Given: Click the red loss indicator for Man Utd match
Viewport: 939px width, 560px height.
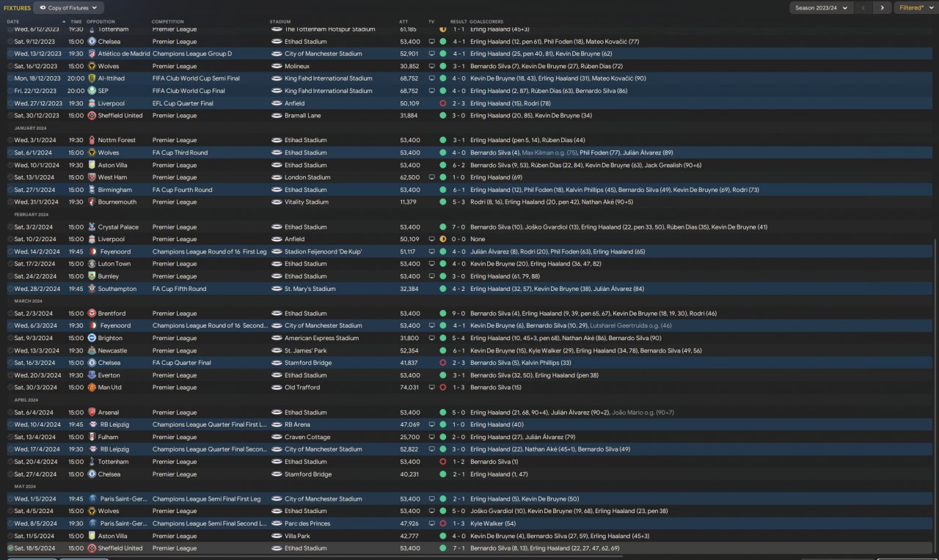Looking at the screenshot, I should (x=443, y=388).
